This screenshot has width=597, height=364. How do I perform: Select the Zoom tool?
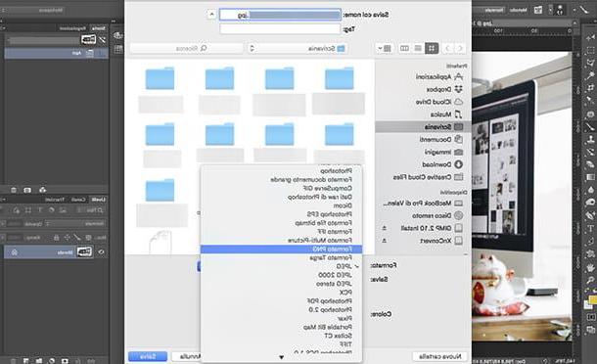click(x=590, y=280)
